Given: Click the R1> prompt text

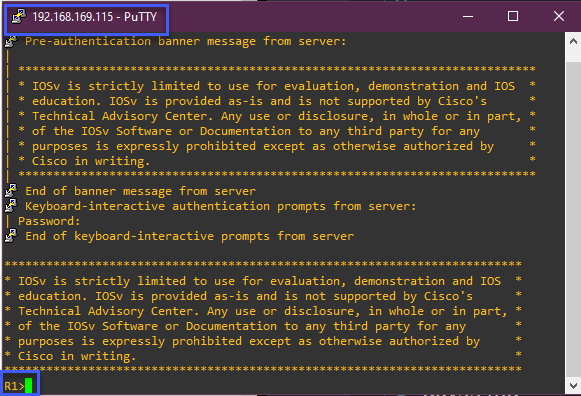Looking at the screenshot, I should pos(14,386).
